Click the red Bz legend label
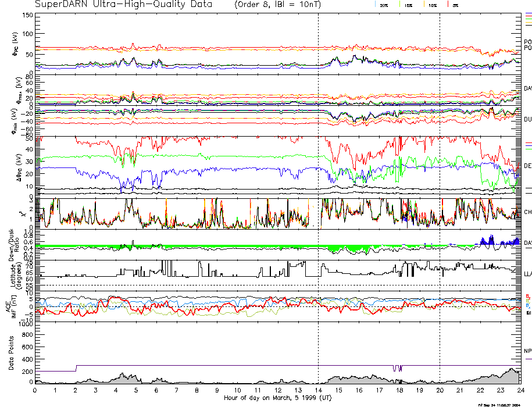532x407 pixels. (x=528, y=295)
